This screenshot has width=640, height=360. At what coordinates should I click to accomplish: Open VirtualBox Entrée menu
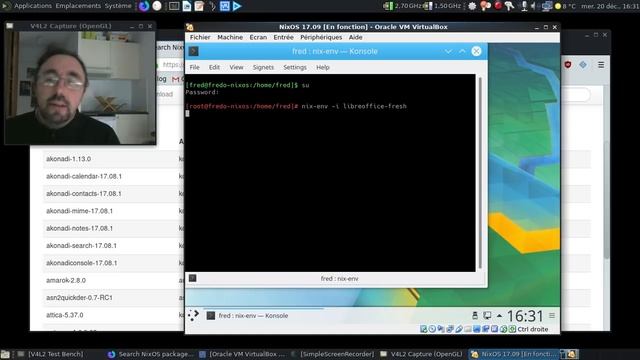283,37
